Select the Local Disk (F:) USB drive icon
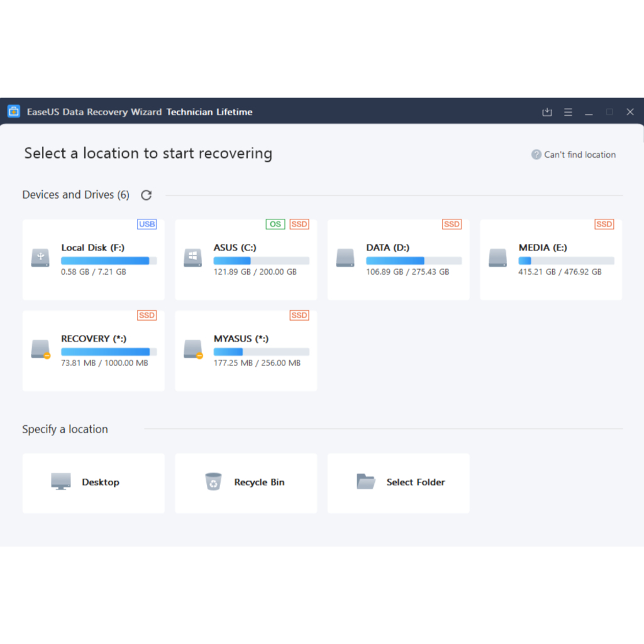 (40, 257)
